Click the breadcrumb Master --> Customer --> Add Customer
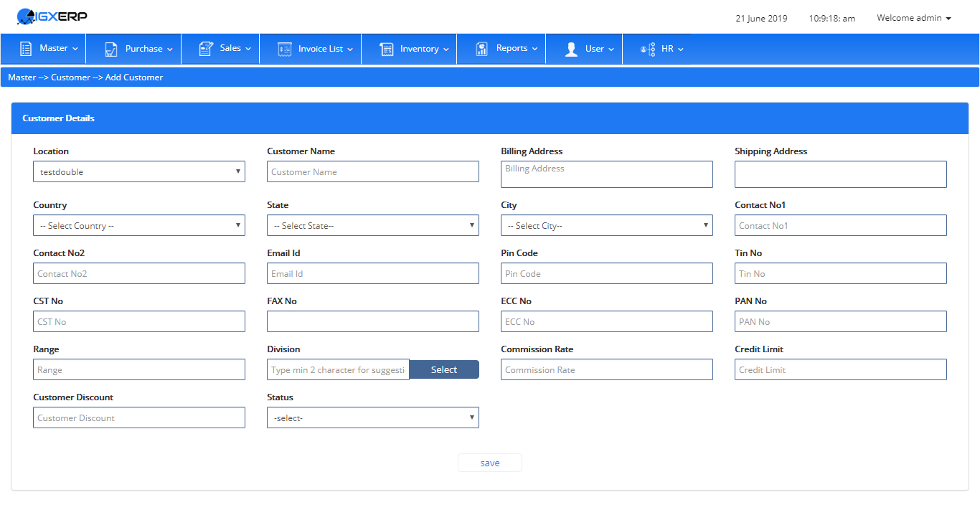The width and height of the screenshot is (980, 505). pyautogui.click(x=85, y=77)
